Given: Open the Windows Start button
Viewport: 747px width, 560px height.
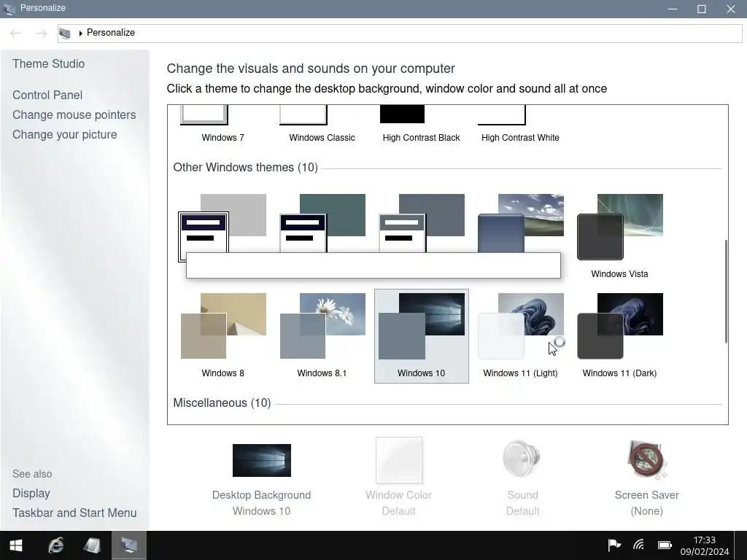Looking at the screenshot, I should [16, 545].
